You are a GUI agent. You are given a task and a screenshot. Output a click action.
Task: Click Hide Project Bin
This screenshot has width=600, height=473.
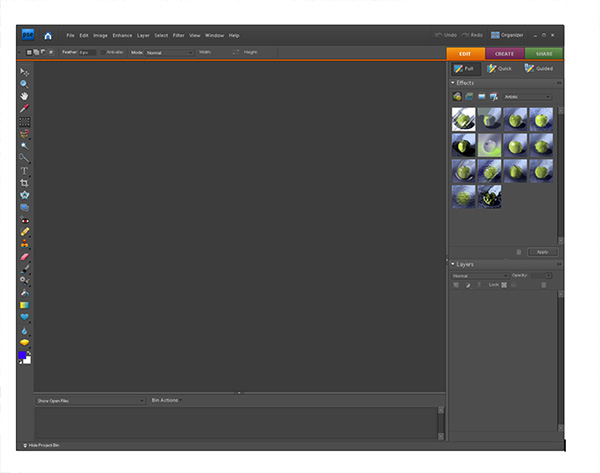41,445
